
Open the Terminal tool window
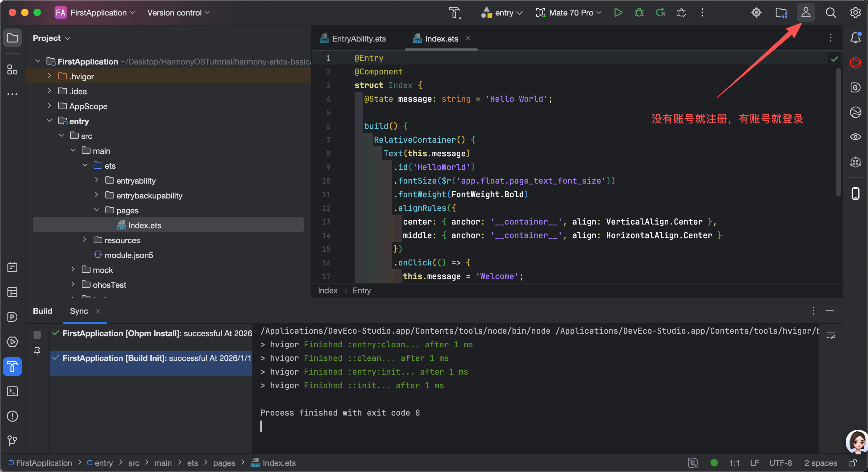[x=12, y=391]
